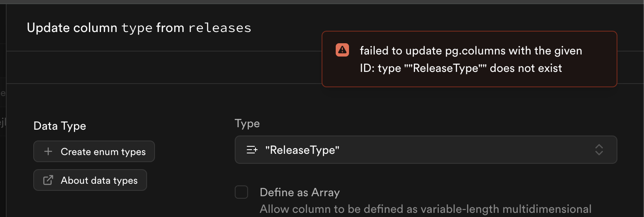Click the plus icon on Create enum types
644x217 pixels.
point(48,152)
